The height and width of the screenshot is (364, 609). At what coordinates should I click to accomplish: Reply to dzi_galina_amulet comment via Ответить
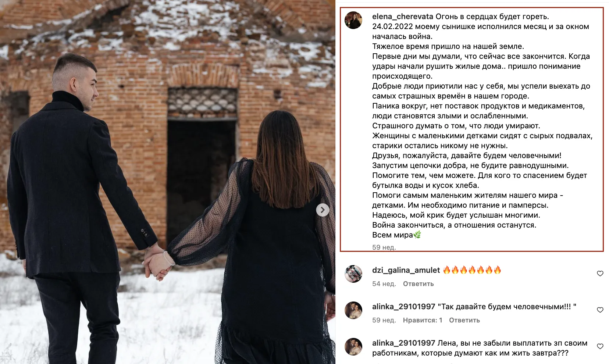pyautogui.click(x=418, y=284)
